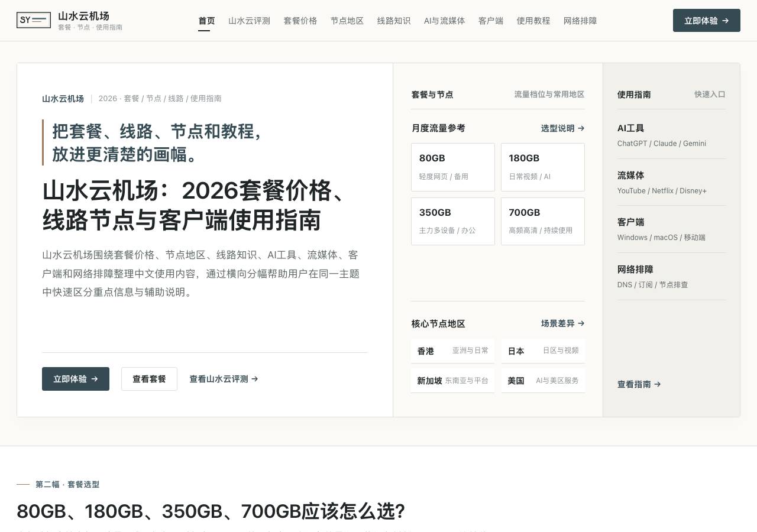The width and height of the screenshot is (757, 532).
Task: Open 客户端 navigation item
Action: coord(491,21)
